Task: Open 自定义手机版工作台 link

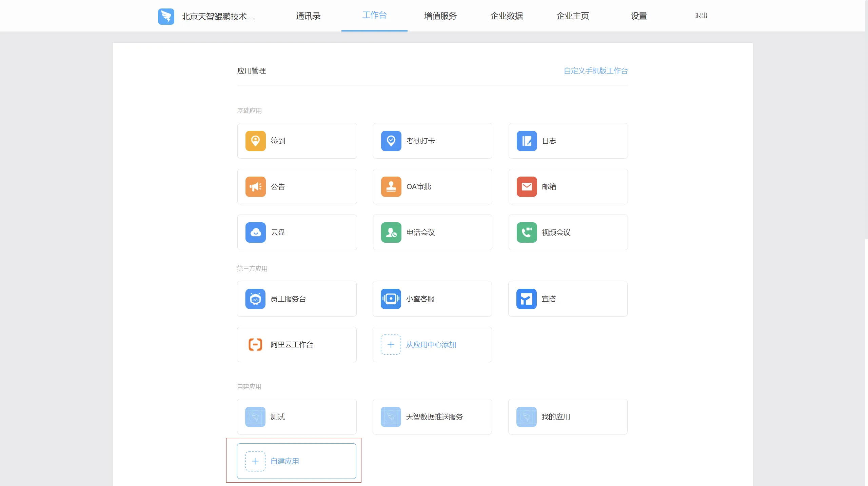Action: click(596, 70)
